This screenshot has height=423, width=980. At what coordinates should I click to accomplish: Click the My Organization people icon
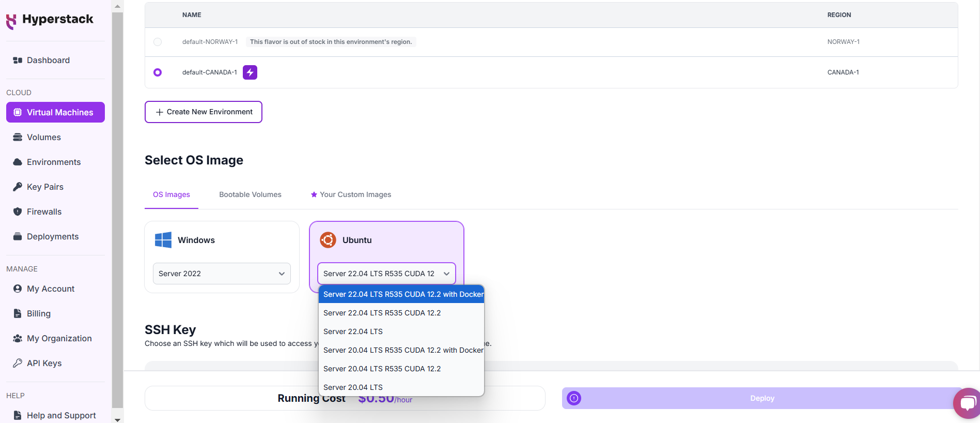click(18, 338)
